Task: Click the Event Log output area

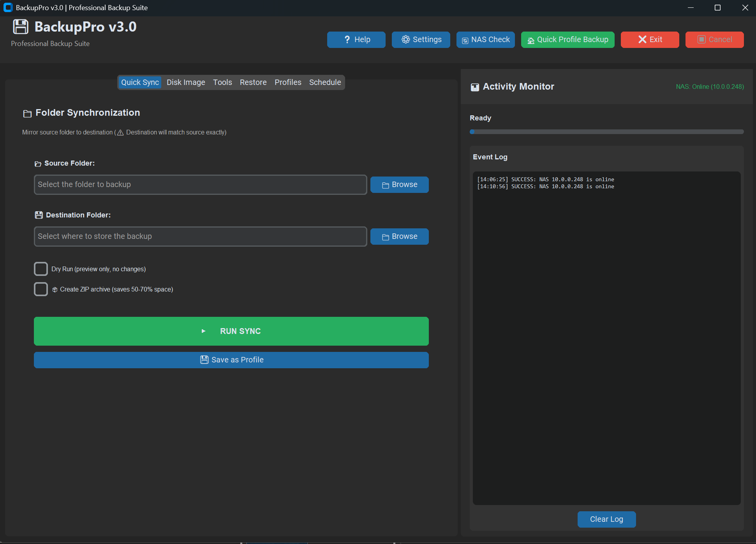Action: click(607, 338)
